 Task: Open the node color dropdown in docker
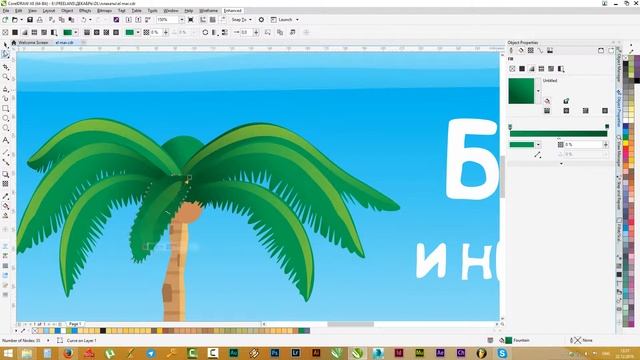click(538, 144)
